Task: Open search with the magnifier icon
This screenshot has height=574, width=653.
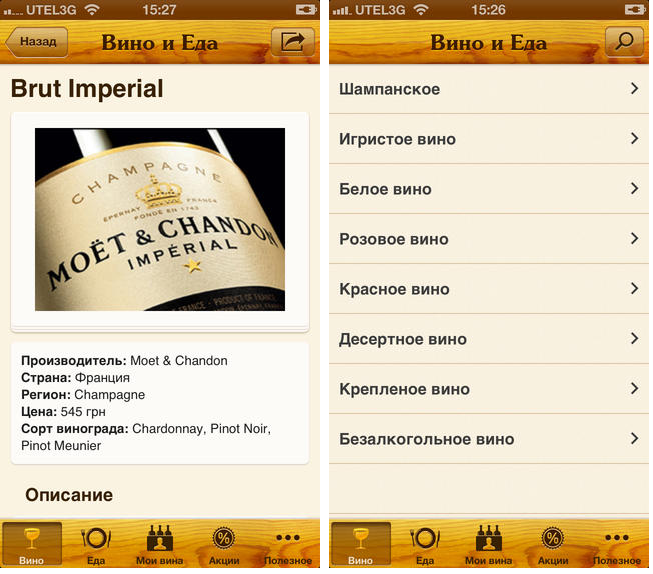Action: [x=624, y=42]
